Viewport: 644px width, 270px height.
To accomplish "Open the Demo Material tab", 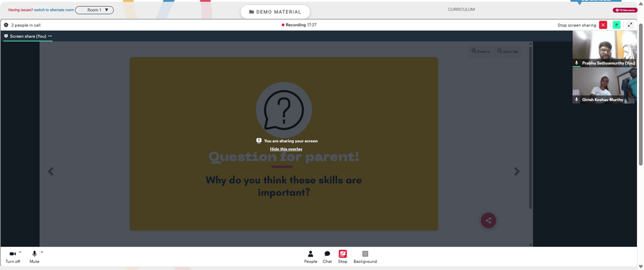I will (275, 12).
